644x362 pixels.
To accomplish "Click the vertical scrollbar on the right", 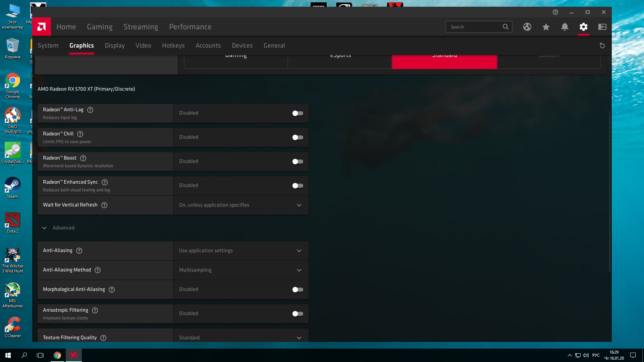I will tap(609, 191).
